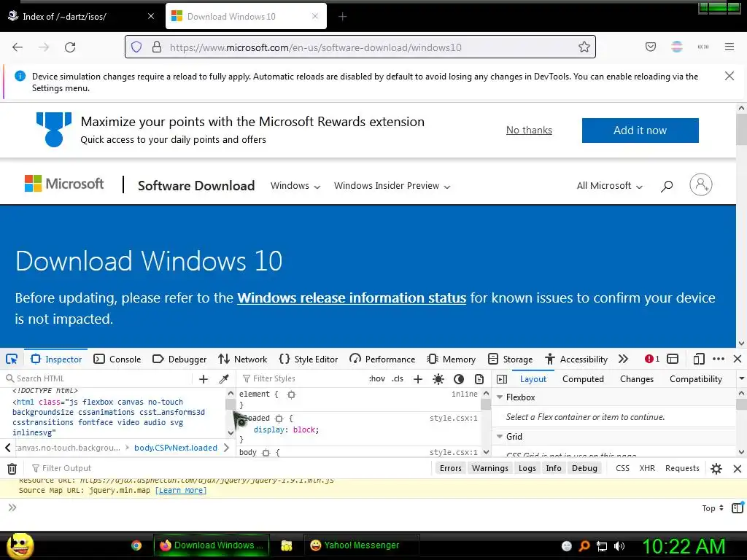Toggle the Debug console filter
This screenshot has width=747, height=560.
584,468
